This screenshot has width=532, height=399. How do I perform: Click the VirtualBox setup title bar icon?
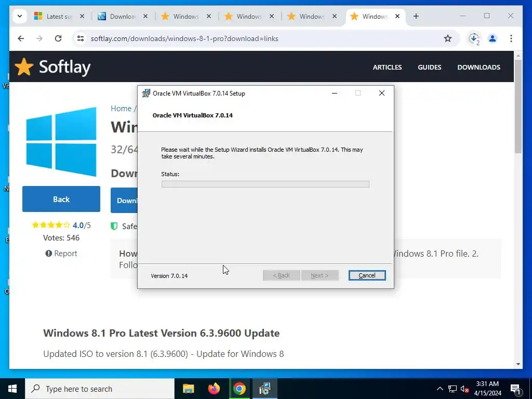[146, 94]
